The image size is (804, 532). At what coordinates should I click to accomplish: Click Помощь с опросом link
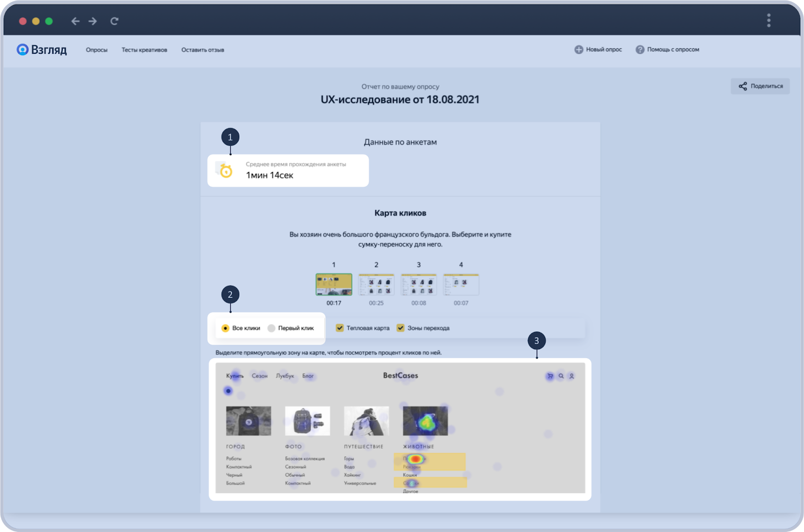pos(673,49)
